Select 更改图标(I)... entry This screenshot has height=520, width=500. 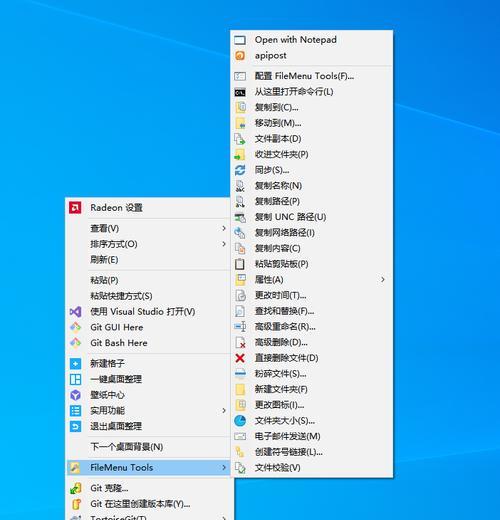pos(312,405)
